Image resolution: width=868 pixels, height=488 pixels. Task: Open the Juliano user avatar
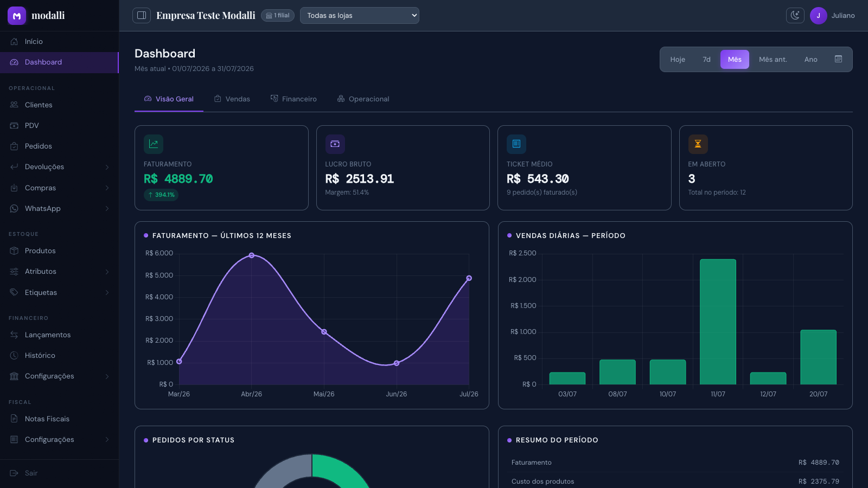tap(818, 16)
